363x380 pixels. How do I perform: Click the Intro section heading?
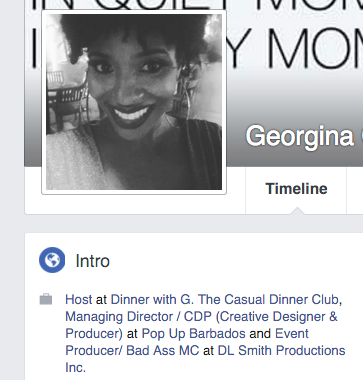tap(93, 261)
